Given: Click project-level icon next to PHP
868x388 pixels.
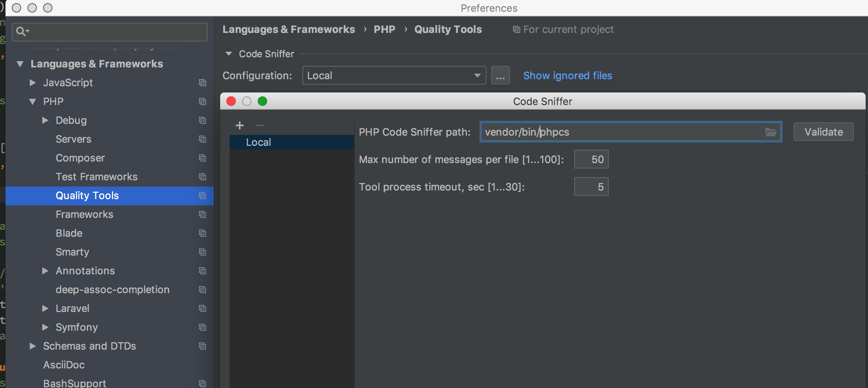Looking at the screenshot, I should click(203, 102).
